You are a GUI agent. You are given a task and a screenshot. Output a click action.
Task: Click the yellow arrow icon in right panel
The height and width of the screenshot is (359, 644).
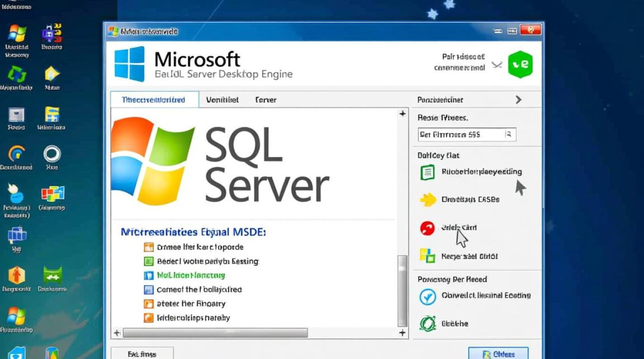(x=427, y=200)
